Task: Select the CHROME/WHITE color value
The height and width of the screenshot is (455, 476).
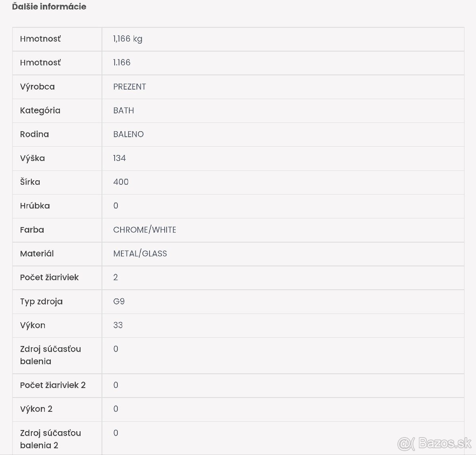Action: coord(144,230)
